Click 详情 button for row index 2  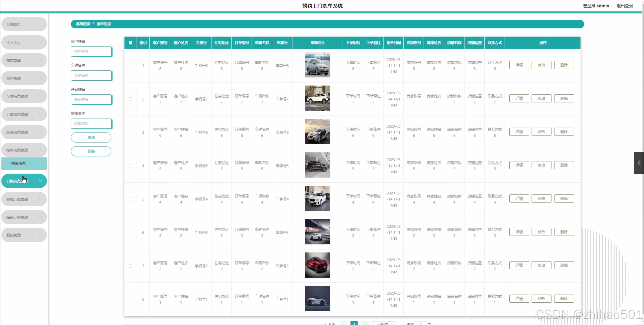click(519, 98)
